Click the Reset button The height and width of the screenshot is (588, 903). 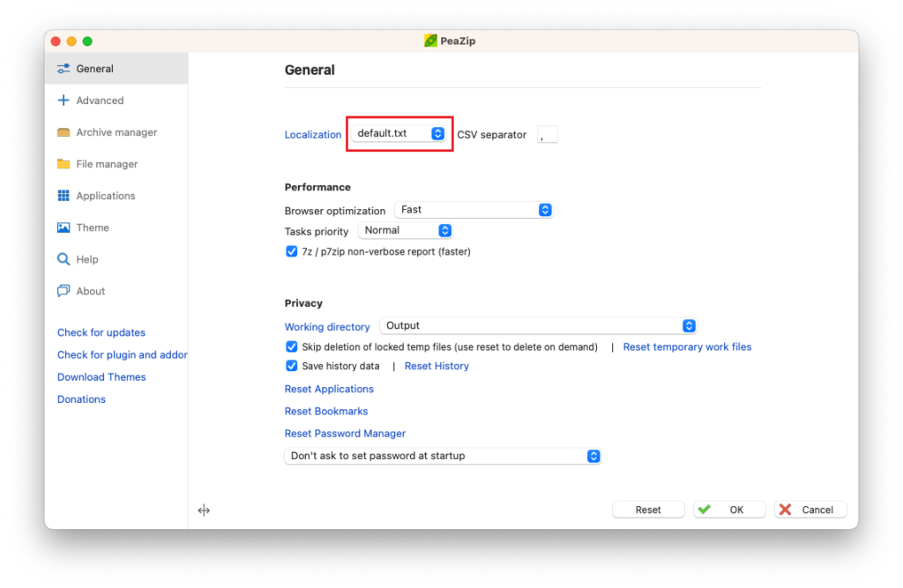click(648, 510)
